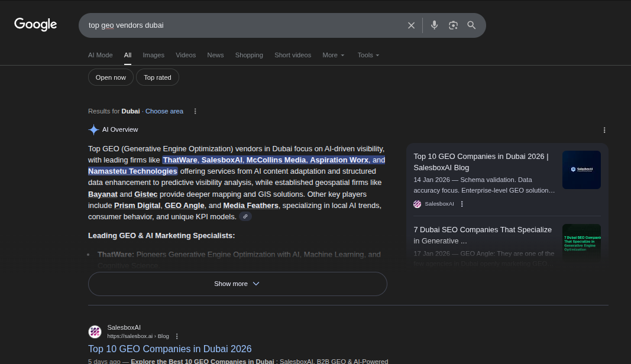631x364 pixels.
Task: Open the Top 10 GEO Companies result
Action: tap(170, 349)
